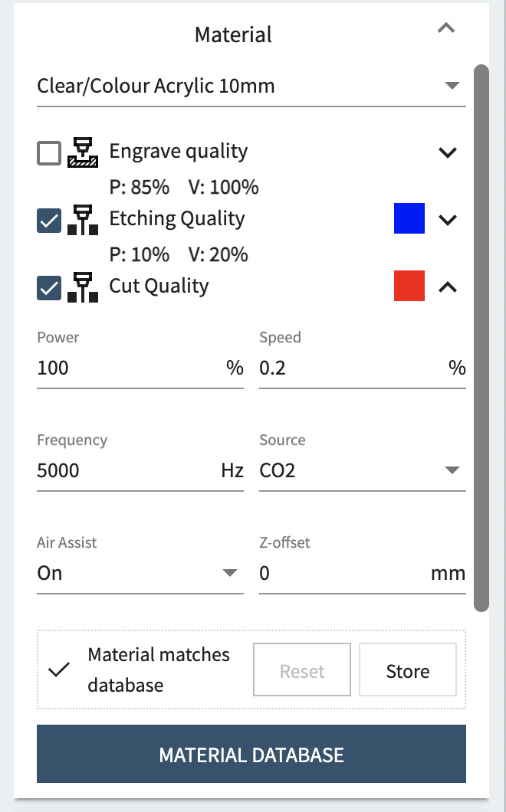
Task: Enable the Engrave quality checkbox
Action: 49,153
